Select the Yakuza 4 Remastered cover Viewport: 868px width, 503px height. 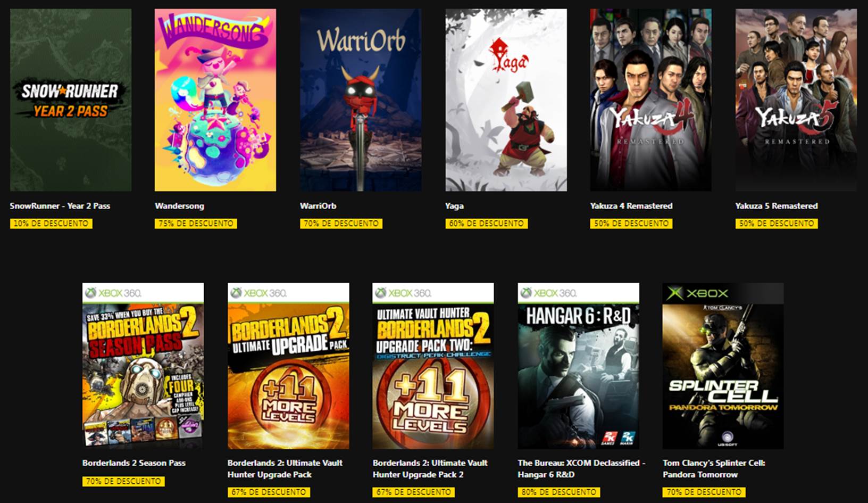click(x=650, y=100)
